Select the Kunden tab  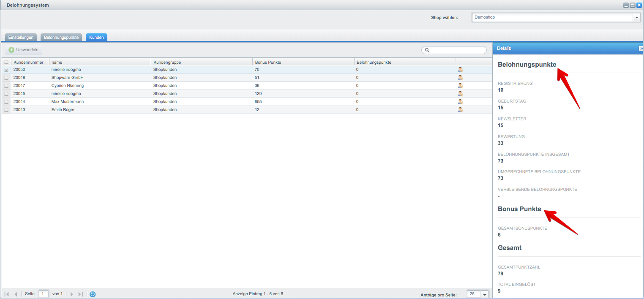[x=97, y=37]
